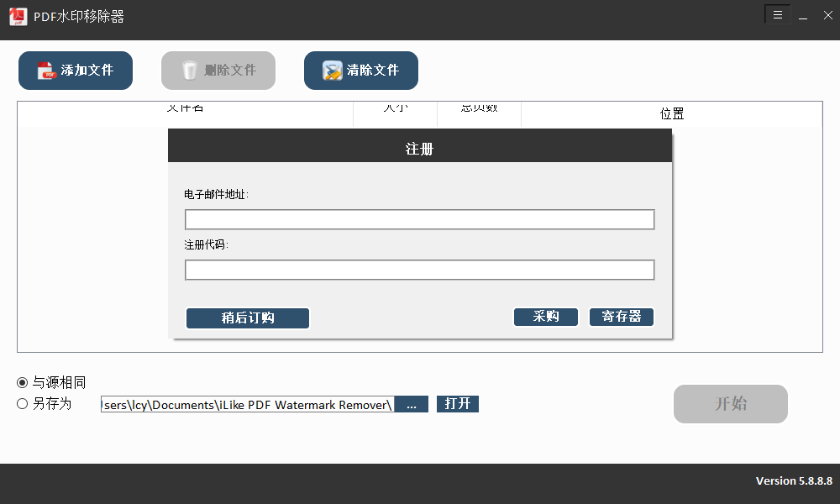Viewport: 840px width, 504px height.
Task: Open the hamburger menu in the title bar
Action: [777, 13]
